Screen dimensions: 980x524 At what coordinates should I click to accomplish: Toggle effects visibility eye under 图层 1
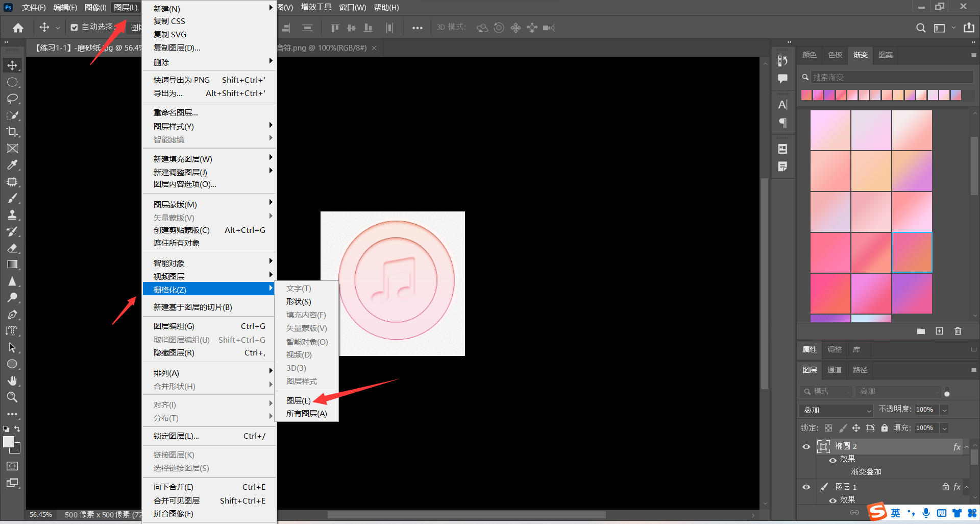tap(832, 501)
